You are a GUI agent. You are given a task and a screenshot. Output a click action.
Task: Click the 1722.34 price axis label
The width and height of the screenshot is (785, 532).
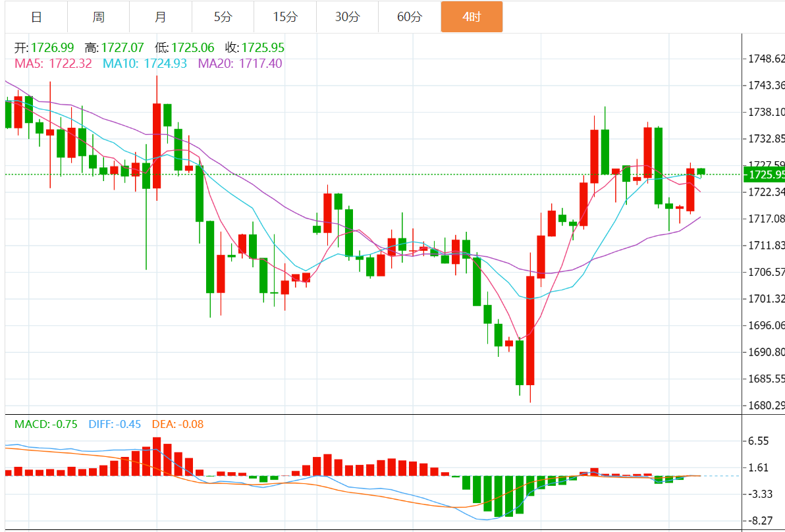pyautogui.click(x=766, y=192)
